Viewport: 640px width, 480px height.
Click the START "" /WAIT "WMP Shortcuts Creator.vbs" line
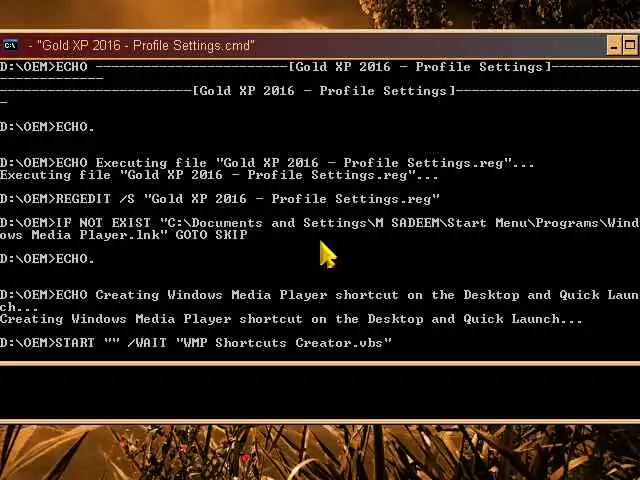(196, 343)
